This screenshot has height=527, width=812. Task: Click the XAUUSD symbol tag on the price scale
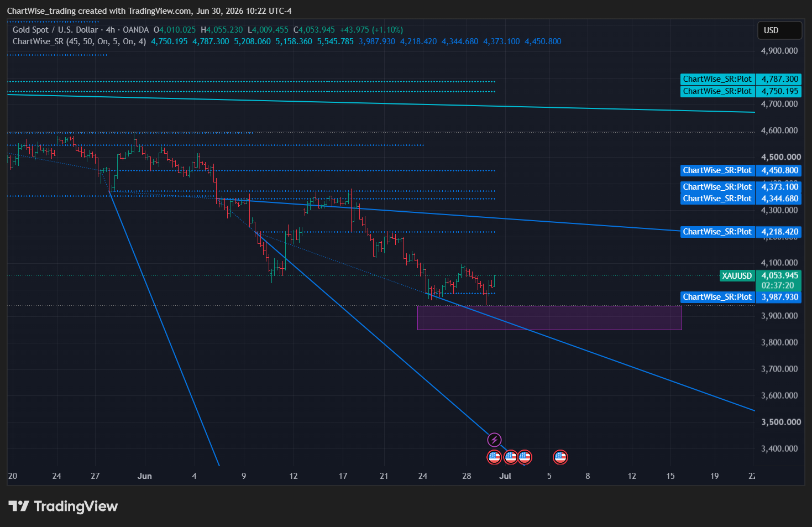737,276
